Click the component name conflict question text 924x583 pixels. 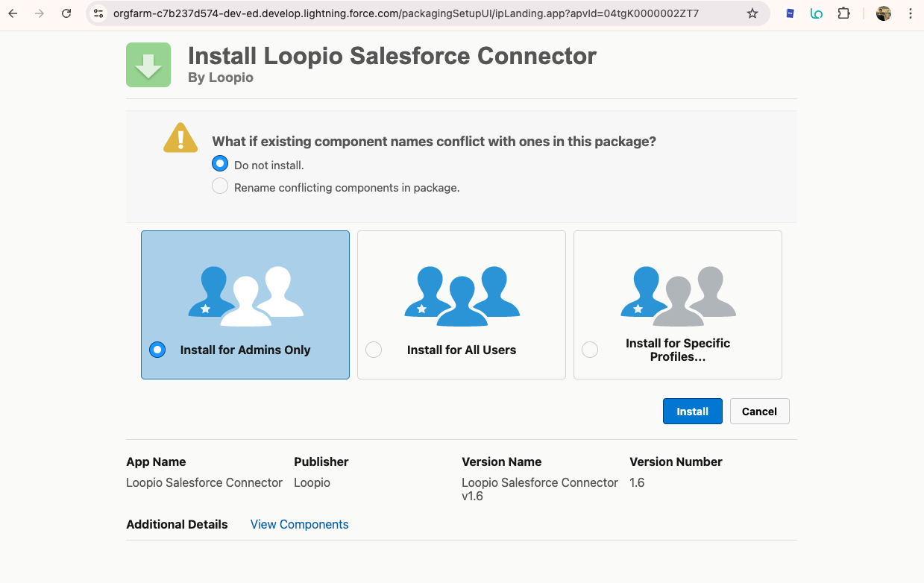tap(434, 142)
